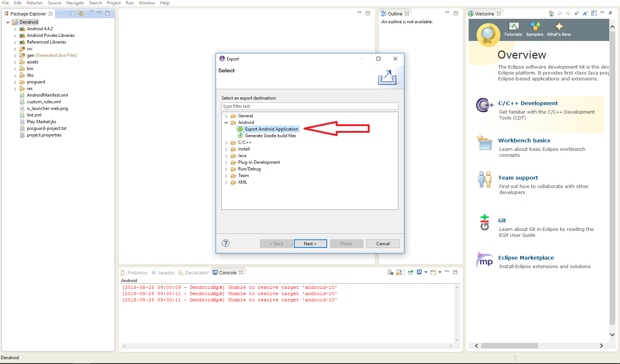
Task: Expand the General folder in Export tree
Action: click(226, 116)
